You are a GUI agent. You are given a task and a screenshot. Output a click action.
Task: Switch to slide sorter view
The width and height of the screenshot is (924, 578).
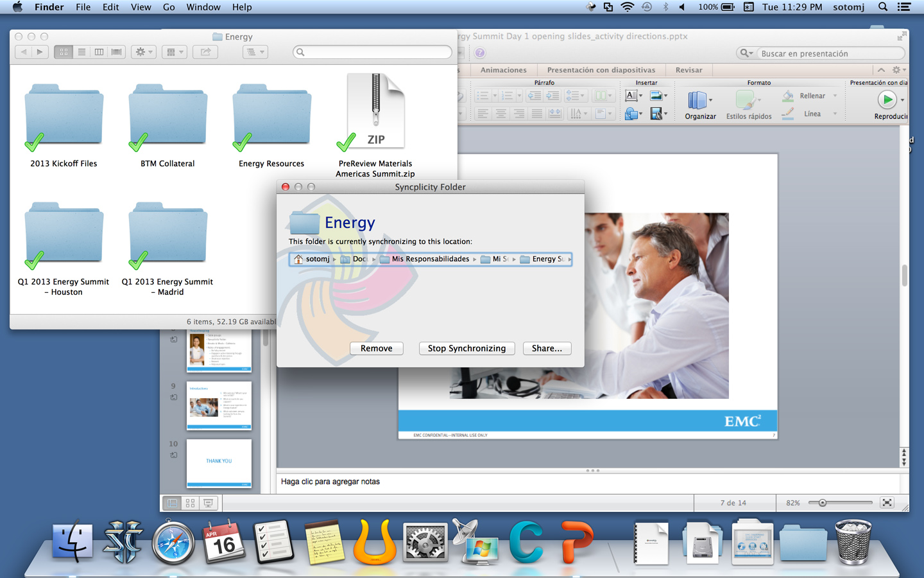[190, 503]
